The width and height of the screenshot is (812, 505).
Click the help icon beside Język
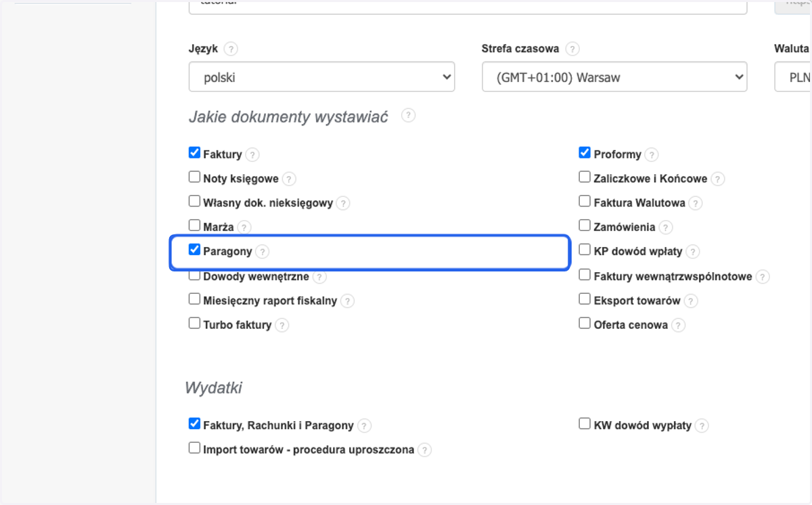pyautogui.click(x=231, y=49)
